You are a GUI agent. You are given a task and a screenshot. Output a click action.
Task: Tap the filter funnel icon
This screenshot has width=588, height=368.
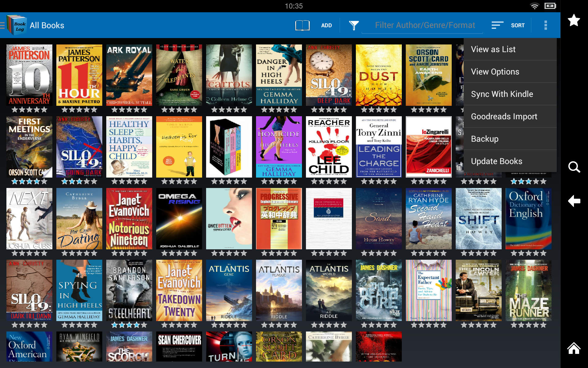(x=354, y=25)
